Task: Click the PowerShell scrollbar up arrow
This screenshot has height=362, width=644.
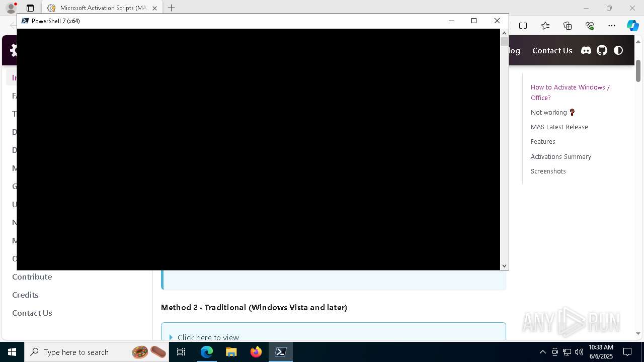Action: pos(504,33)
